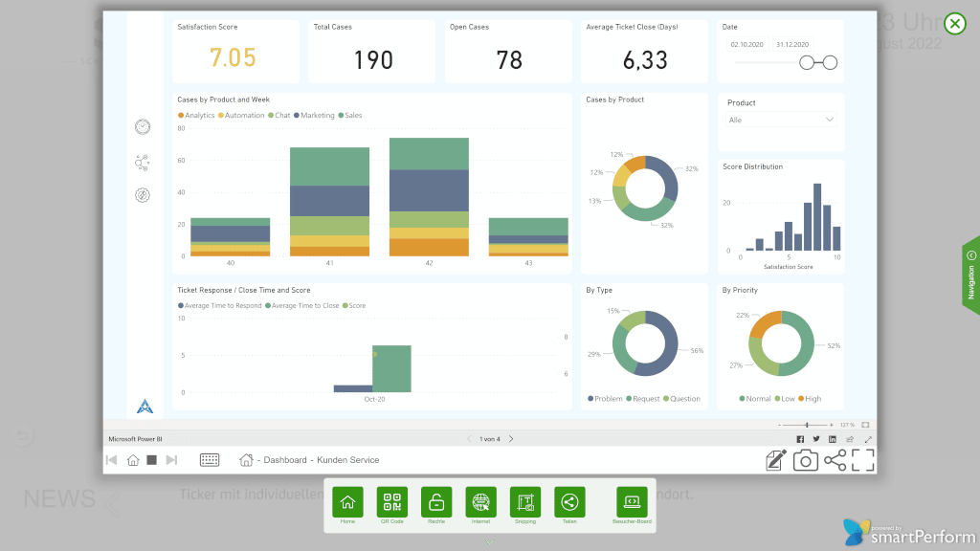Toggle Normal legend in By Priority
The image size is (980, 551).
click(755, 399)
